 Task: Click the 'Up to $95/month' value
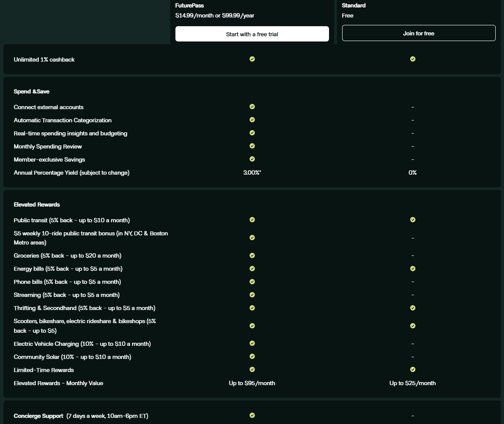[252, 383]
